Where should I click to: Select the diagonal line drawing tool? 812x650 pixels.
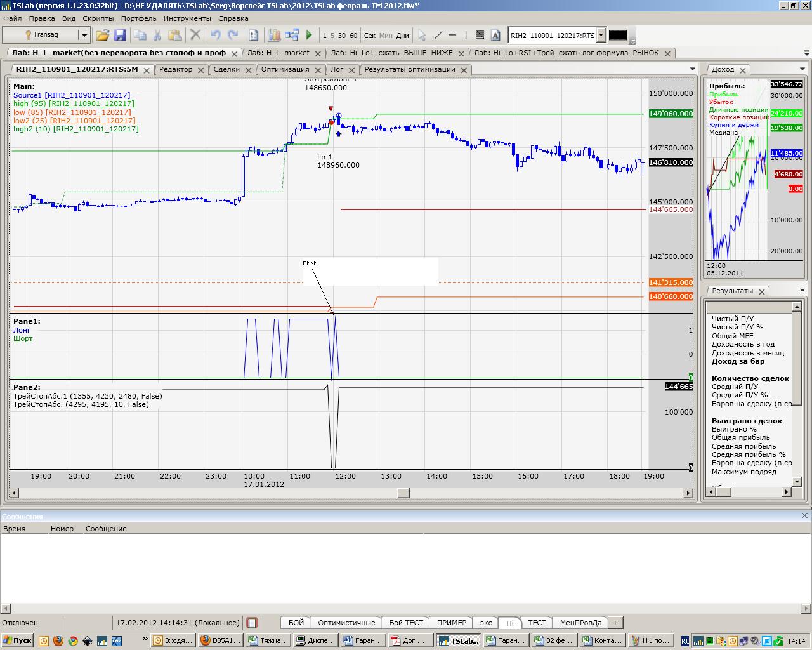click(x=438, y=36)
